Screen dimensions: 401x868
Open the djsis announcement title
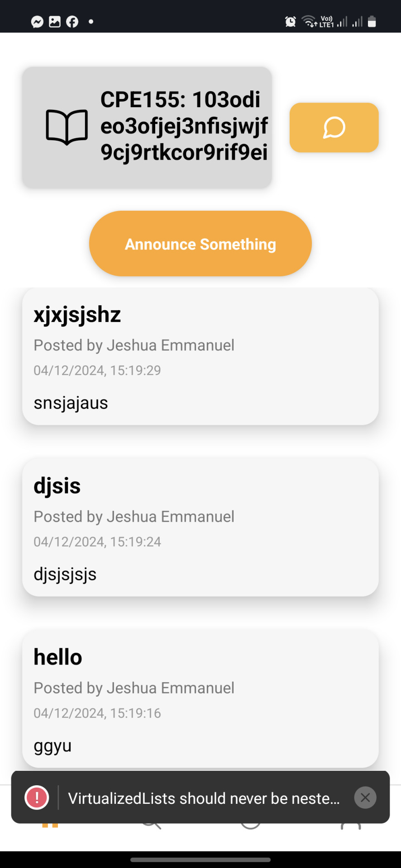57,486
